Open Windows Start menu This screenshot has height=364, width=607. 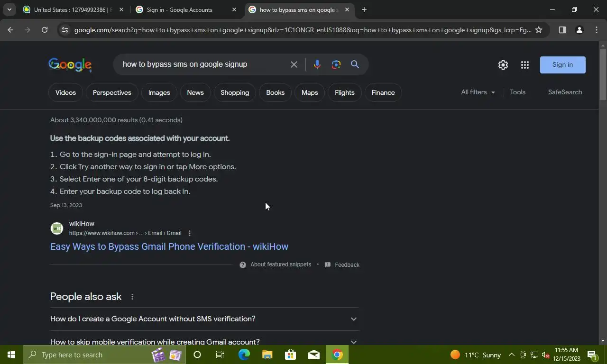click(x=11, y=355)
